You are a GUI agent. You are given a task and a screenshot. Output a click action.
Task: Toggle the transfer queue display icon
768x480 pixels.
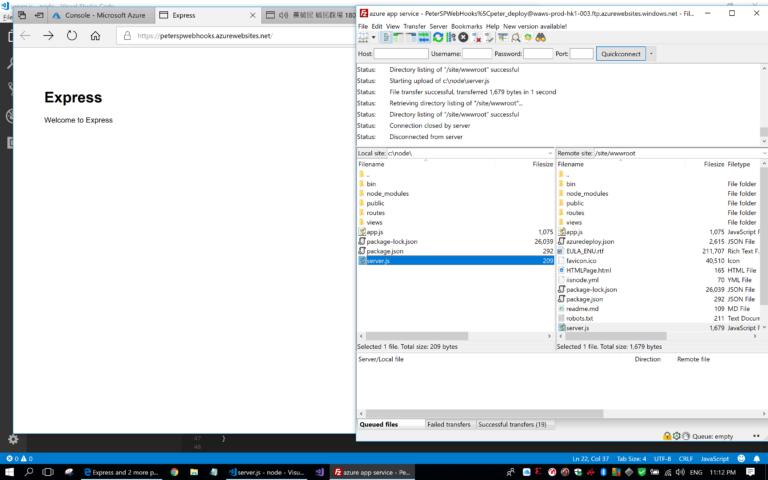[424, 37]
